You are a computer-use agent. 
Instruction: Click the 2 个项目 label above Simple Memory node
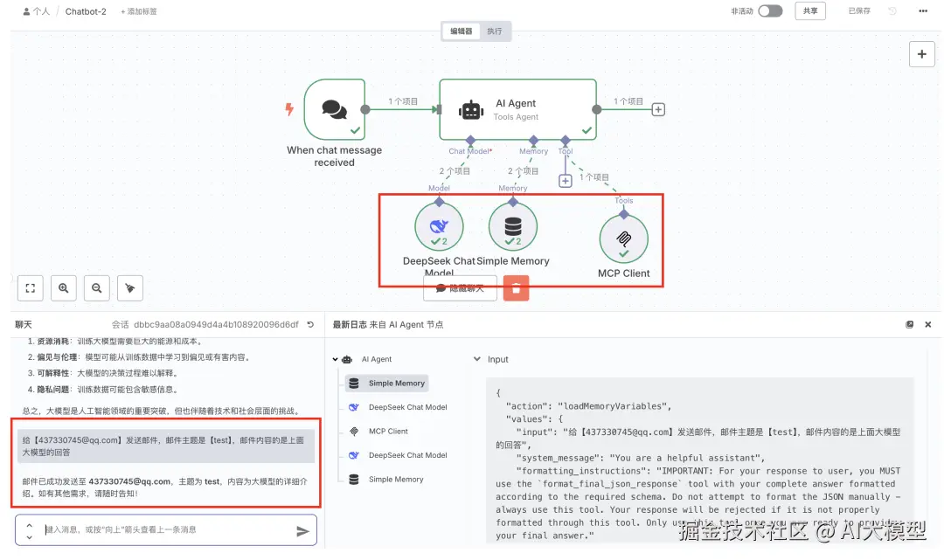tap(524, 171)
